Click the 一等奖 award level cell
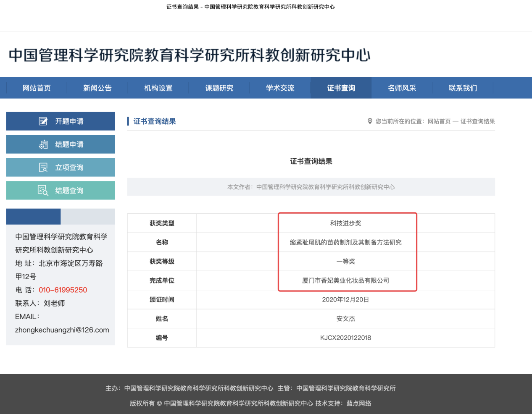The height and width of the screenshot is (414, 532). (346, 262)
